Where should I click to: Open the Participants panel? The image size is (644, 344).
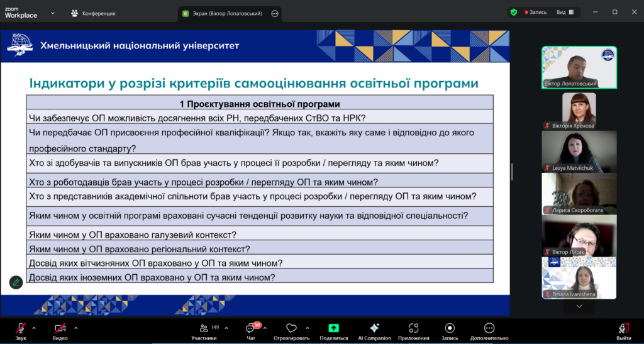pos(204,331)
